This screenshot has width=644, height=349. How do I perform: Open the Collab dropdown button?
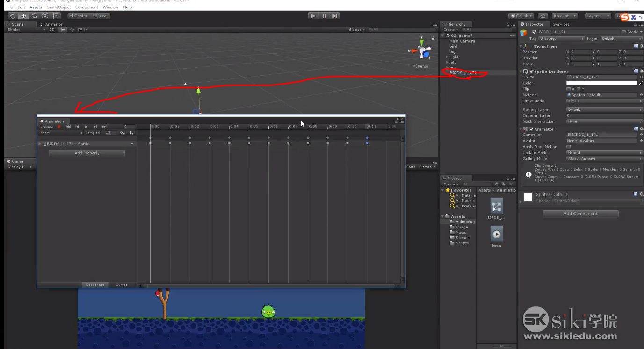click(522, 16)
